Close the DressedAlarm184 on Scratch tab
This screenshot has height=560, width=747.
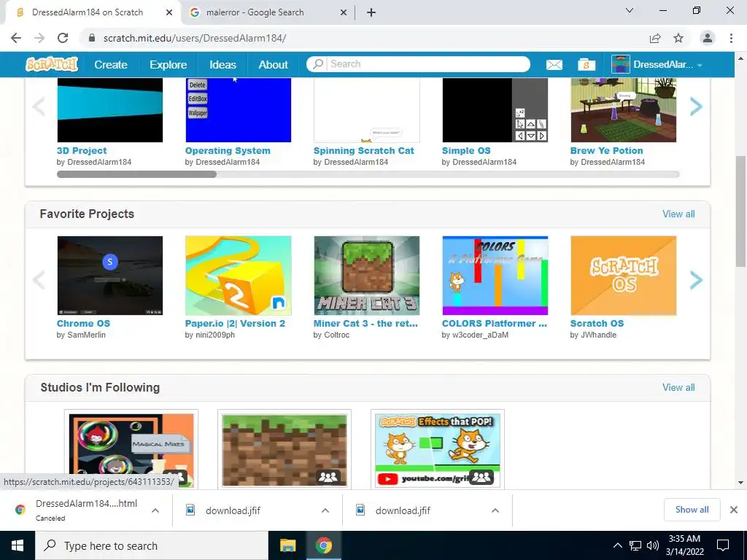(169, 12)
